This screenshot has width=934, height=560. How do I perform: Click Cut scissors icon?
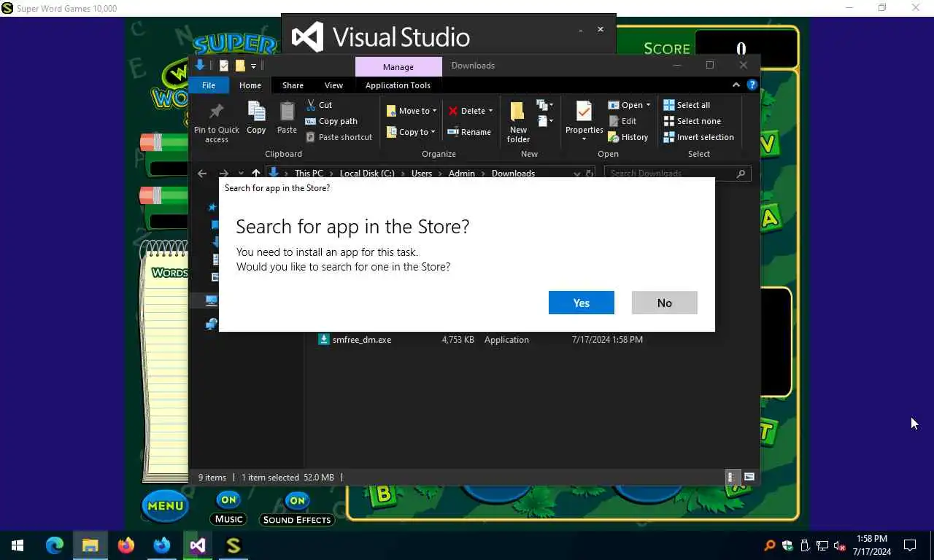pos(312,105)
